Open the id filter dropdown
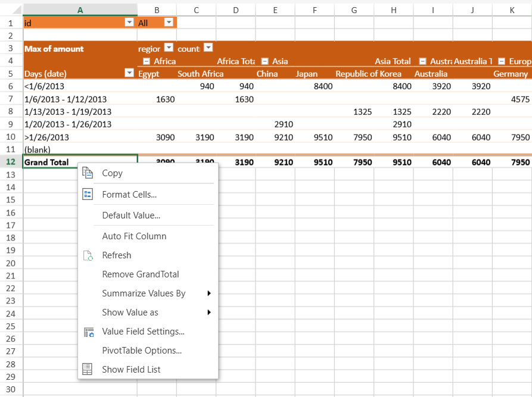Viewport: 532px width, 397px height. [129, 23]
